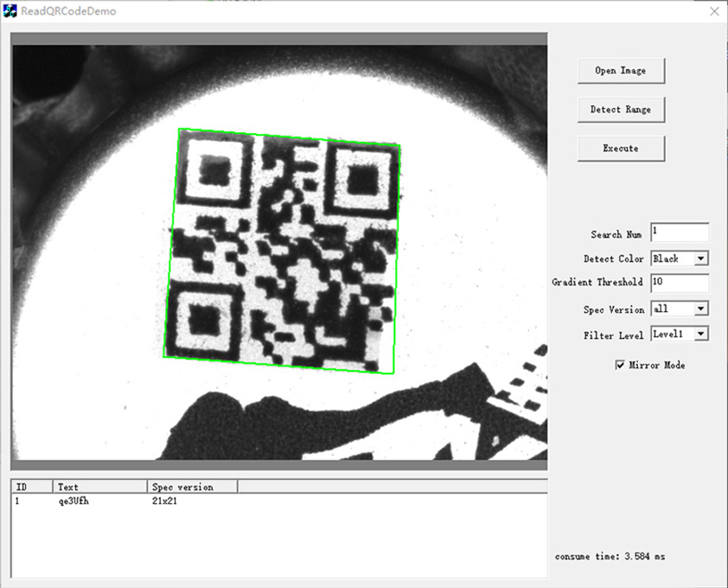The image size is (728, 588).
Task: Click the Detect Range button
Action: [x=620, y=110]
